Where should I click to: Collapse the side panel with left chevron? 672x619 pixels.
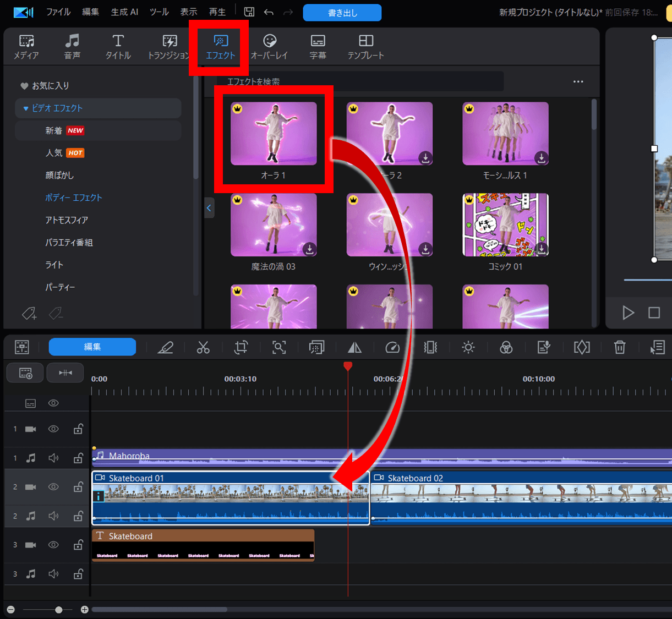(209, 208)
